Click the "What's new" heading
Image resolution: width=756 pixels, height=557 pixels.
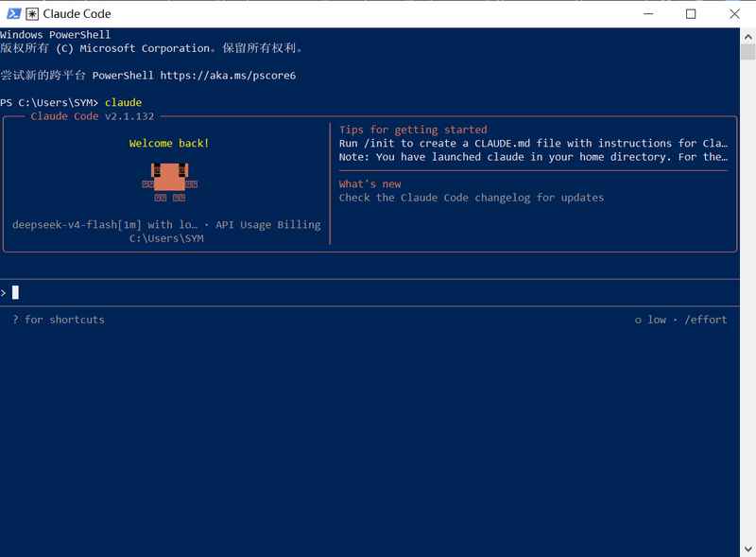(x=369, y=183)
